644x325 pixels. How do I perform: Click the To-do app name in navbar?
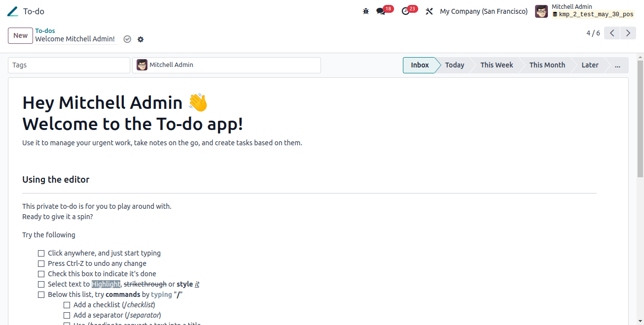coord(34,11)
